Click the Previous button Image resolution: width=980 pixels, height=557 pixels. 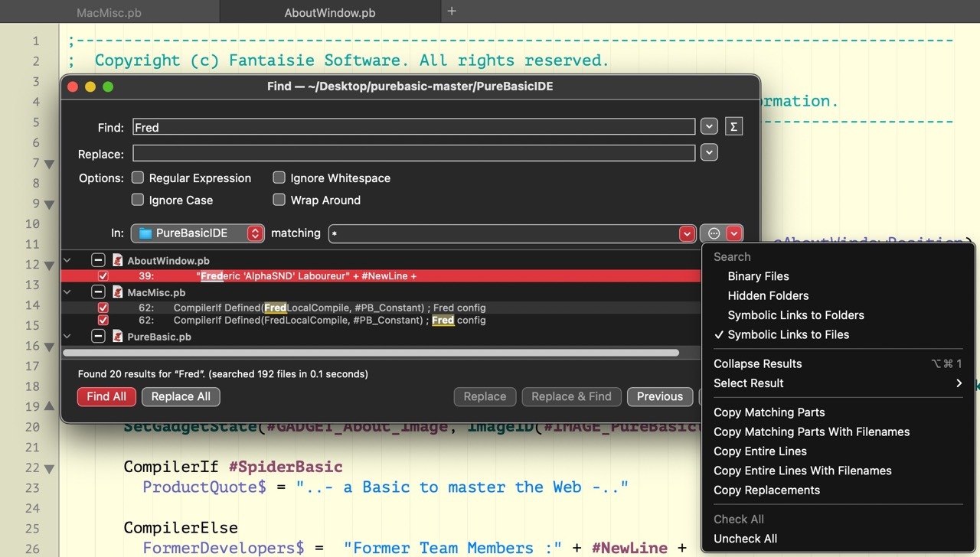[x=660, y=396]
